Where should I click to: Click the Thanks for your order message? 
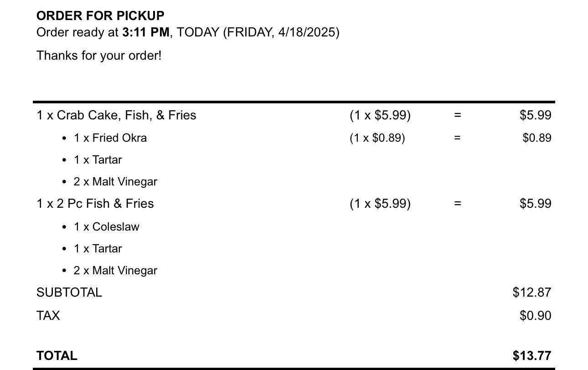[x=99, y=56]
